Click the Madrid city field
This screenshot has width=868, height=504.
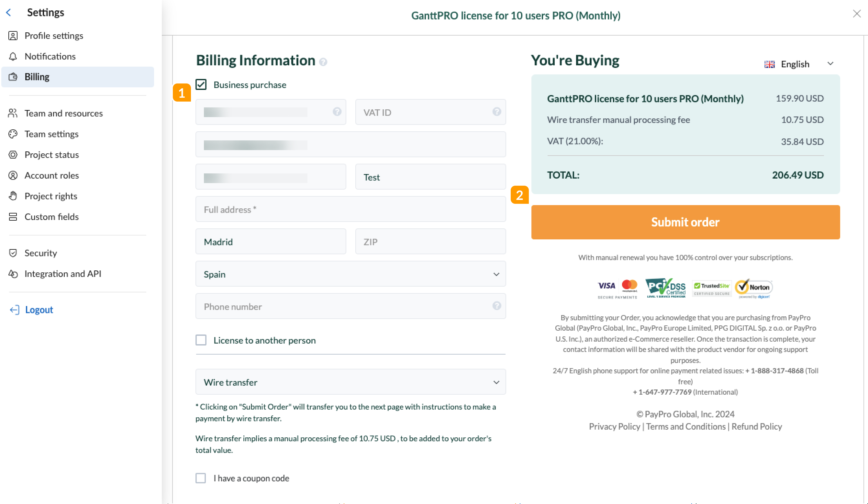(x=271, y=241)
